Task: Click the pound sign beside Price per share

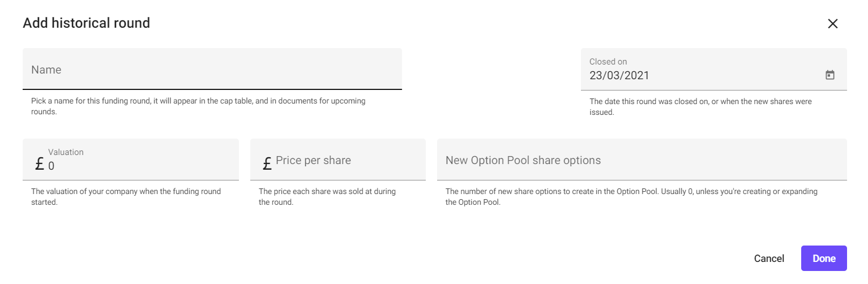Action: point(267,164)
